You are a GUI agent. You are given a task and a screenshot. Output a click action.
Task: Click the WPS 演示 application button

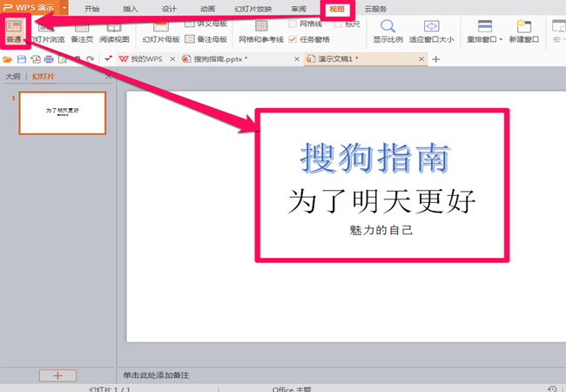[x=30, y=8]
